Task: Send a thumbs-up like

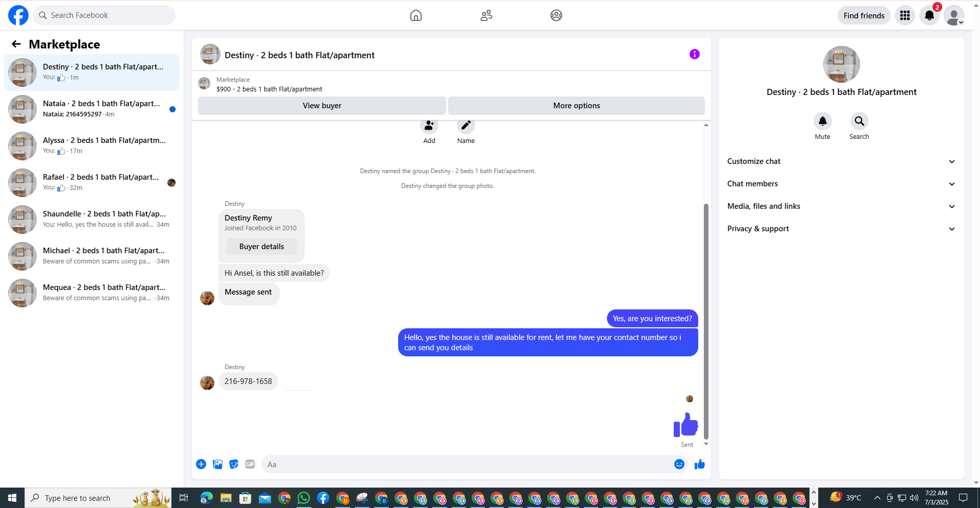Action: [700, 464]
